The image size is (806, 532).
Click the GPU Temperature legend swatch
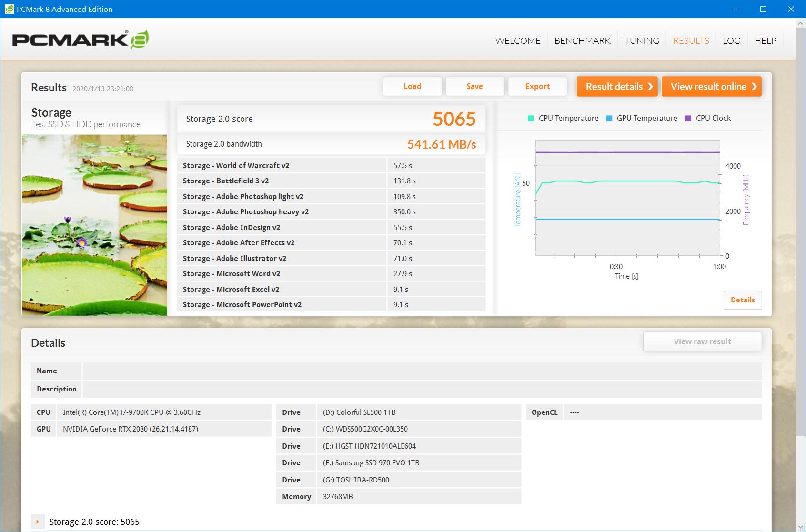point(609,119)
